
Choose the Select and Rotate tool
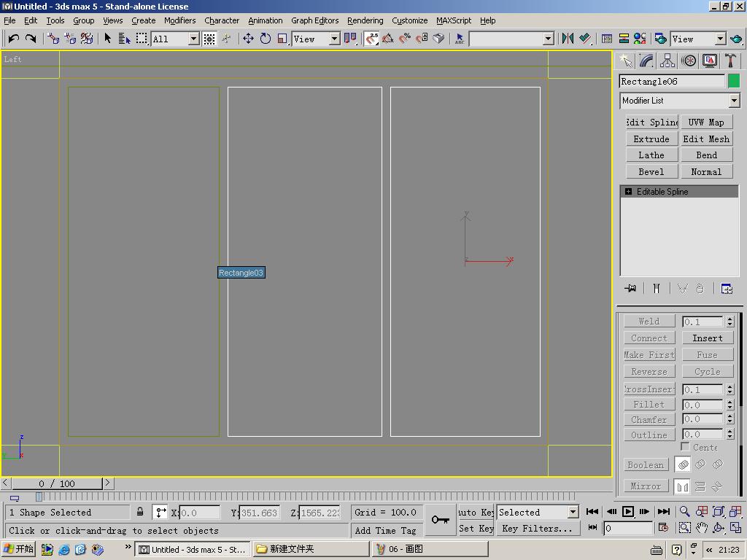[266, 39]
